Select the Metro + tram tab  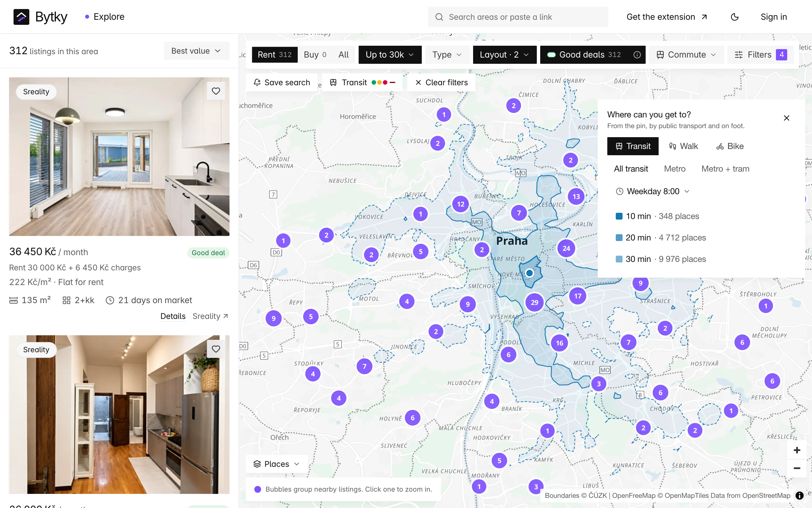[725, 169]
